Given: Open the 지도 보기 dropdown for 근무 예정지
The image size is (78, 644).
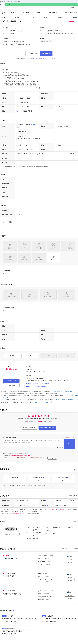Looking at the screenshot, I should [x=73, y=154].
